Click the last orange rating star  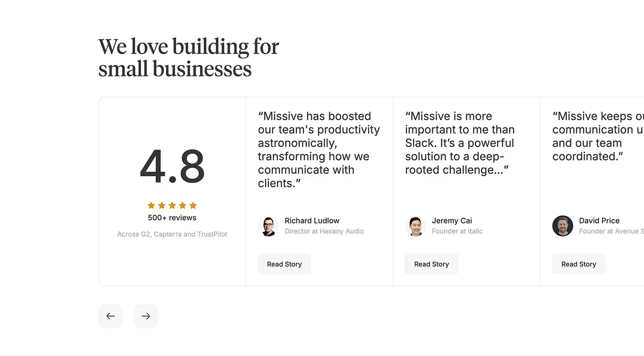pos(193,205)
